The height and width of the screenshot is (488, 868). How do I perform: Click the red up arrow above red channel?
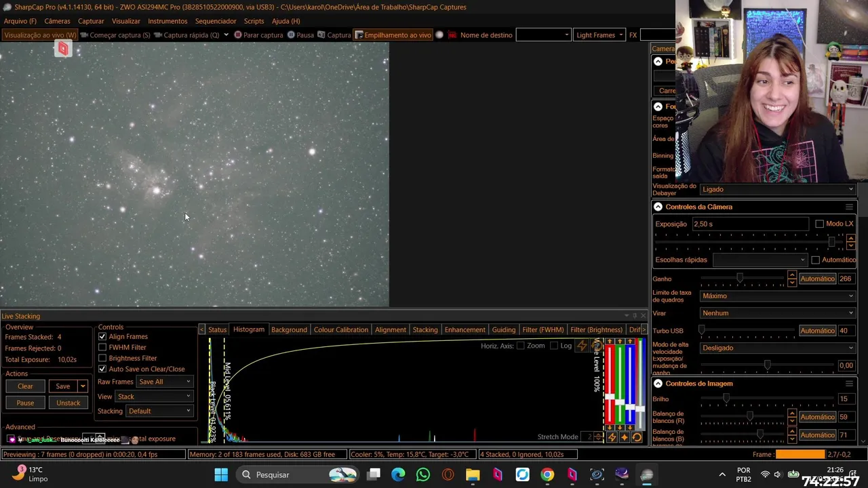pyautogui.click(x=609, y=342)
